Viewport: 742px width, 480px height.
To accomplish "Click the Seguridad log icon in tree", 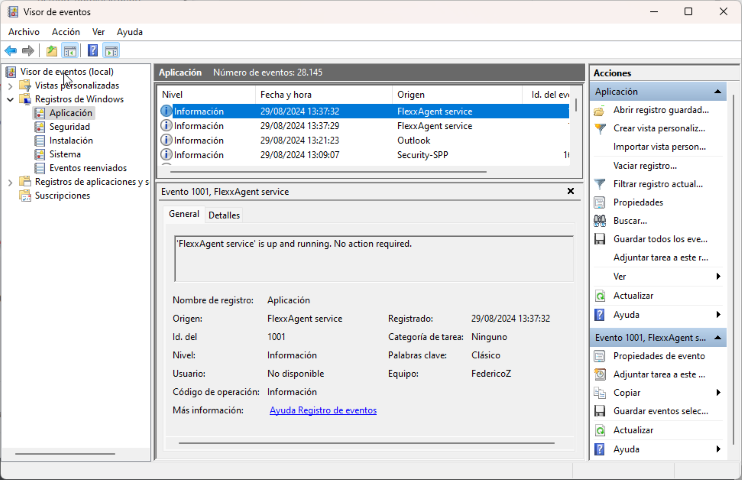I will coord(40,127).
